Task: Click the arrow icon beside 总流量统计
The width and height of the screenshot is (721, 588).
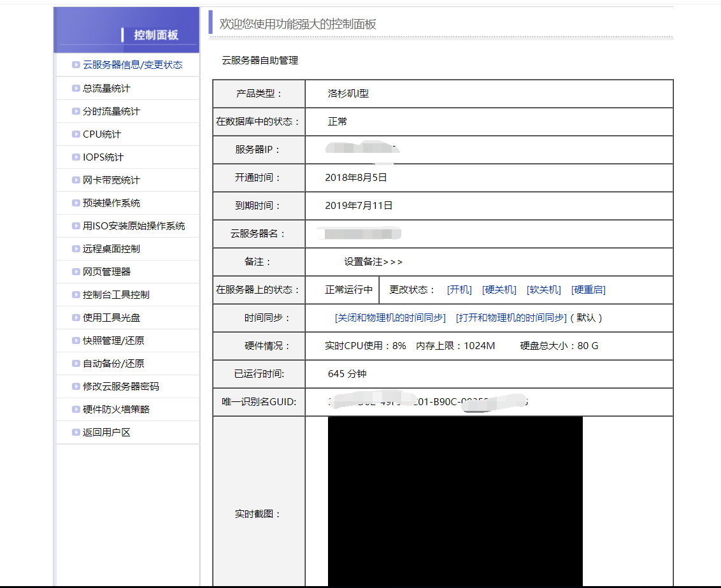Action: point(76,89)
